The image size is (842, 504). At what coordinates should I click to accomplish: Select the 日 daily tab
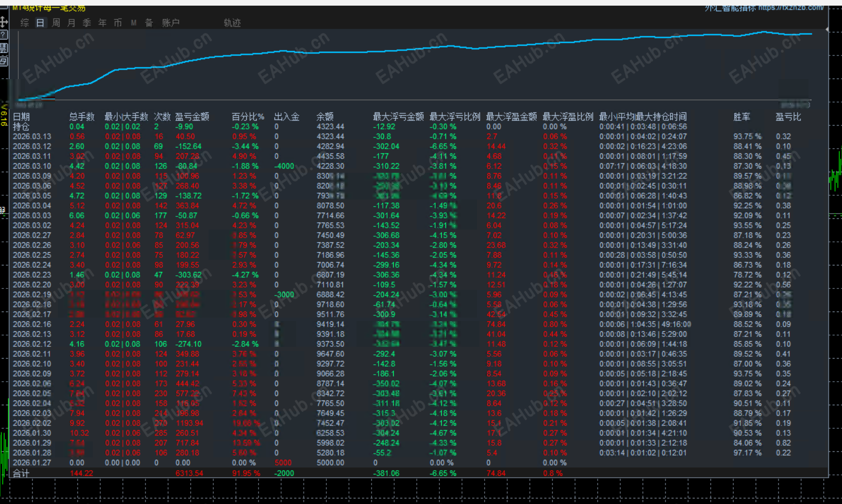[x=40, y=23]
